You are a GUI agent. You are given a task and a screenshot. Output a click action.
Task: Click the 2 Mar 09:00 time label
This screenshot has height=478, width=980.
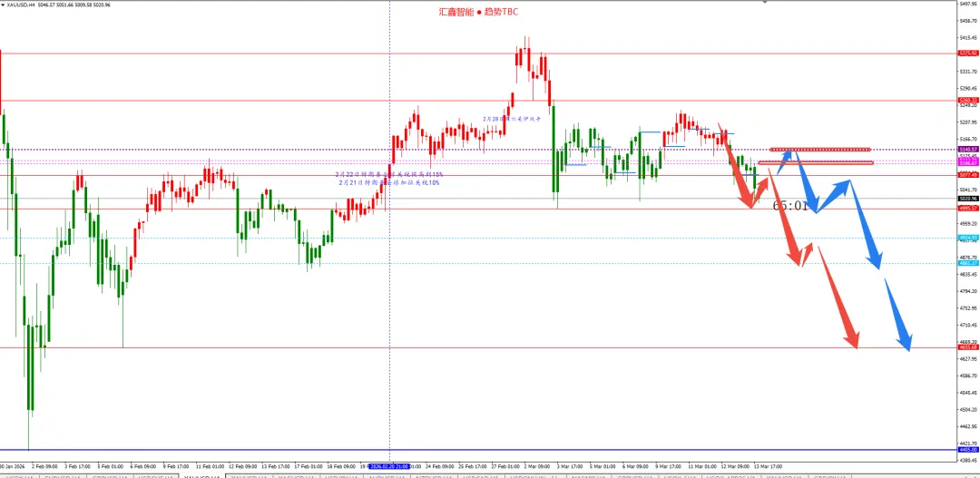click(539, 466)
